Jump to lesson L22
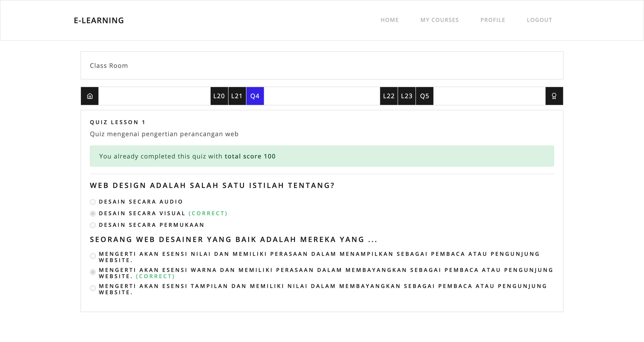 (x=388, y=96)
